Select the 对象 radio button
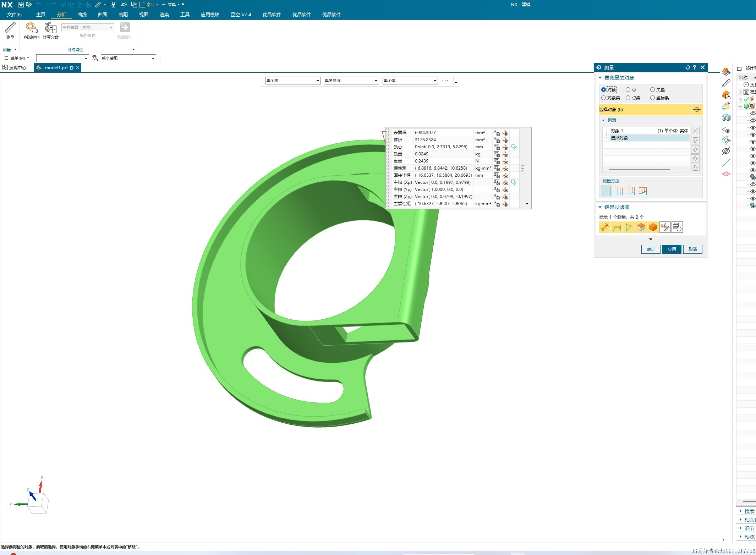Image resolution: width=756 pixels, height=555 pixels. click(x=603, y=90)
